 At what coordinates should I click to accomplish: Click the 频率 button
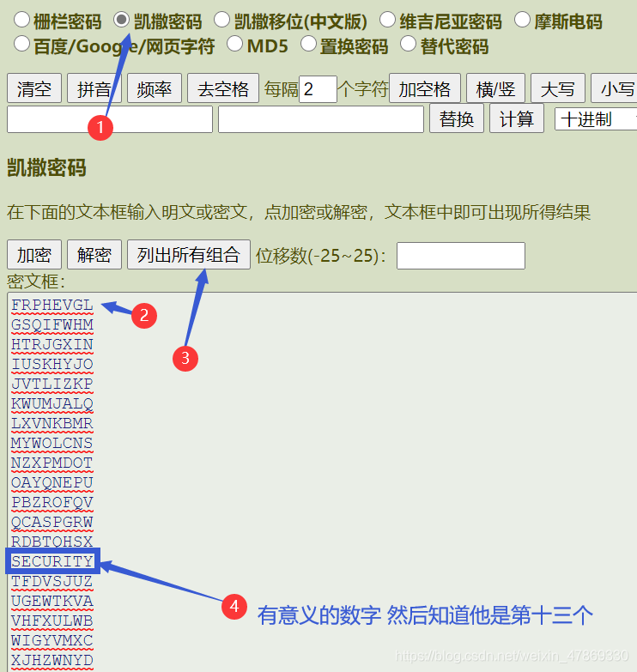click(x=155, y=88)
